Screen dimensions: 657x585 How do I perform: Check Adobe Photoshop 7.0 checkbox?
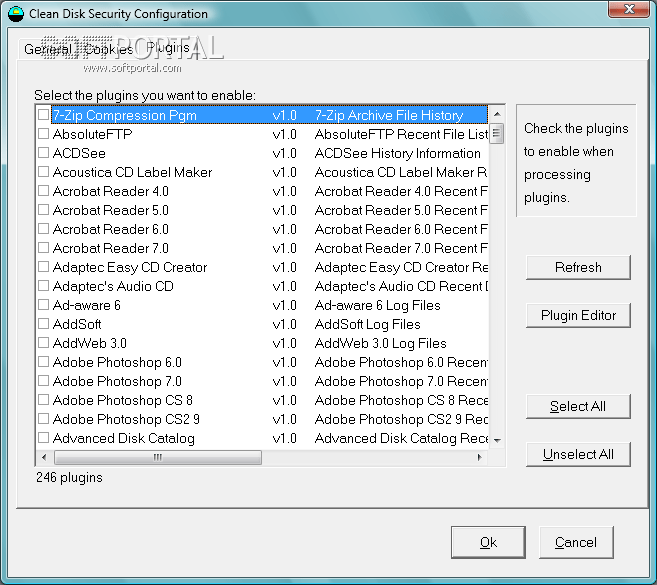point(44,381)
